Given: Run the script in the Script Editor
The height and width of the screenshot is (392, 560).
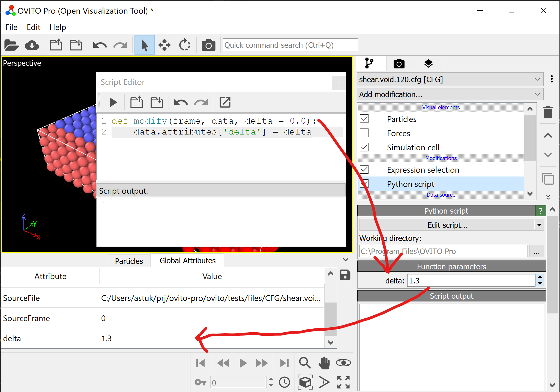Looking at the screenshot, I should click(x=113, y=102).
